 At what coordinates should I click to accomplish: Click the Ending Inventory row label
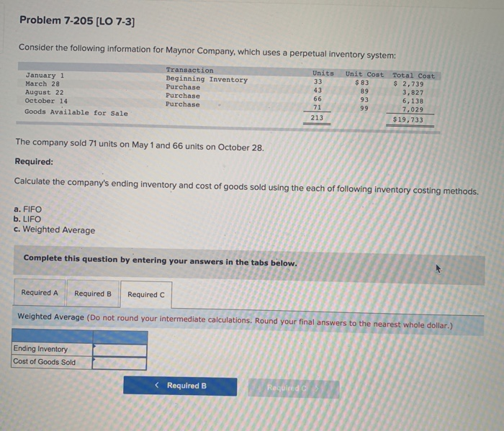click(x=40, y=349)
